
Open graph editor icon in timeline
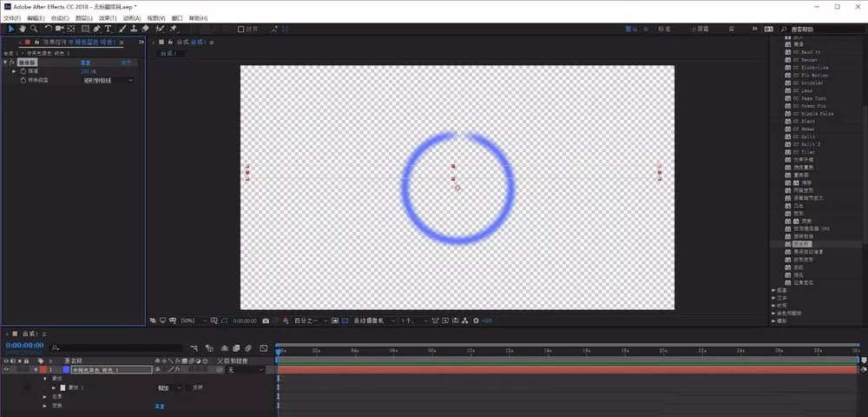[264, 348]
